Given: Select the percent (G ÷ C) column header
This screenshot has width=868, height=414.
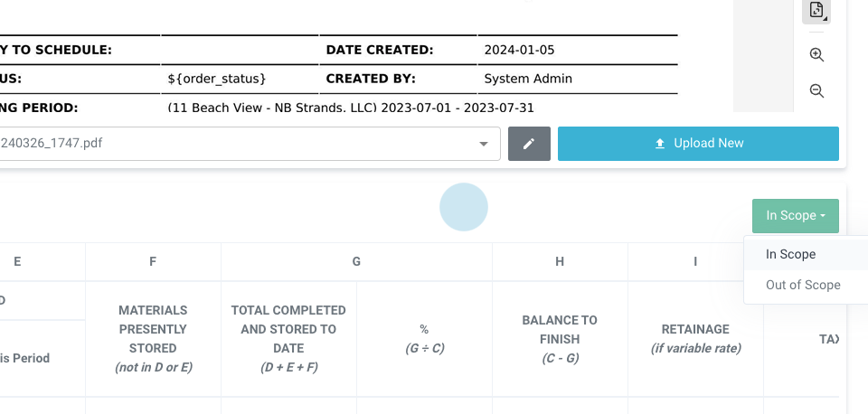Looking at the screenshot, I should point(424,339).
